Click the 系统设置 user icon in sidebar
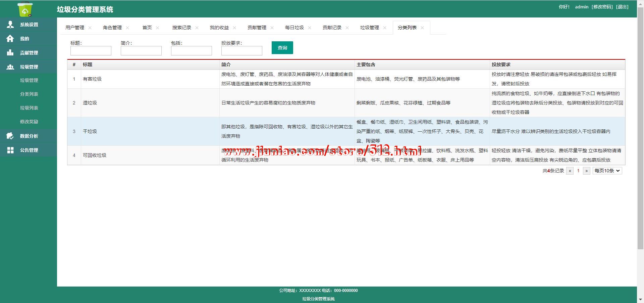Image resolution: width=644 pixels, height=303 pixels. [10, 25]
